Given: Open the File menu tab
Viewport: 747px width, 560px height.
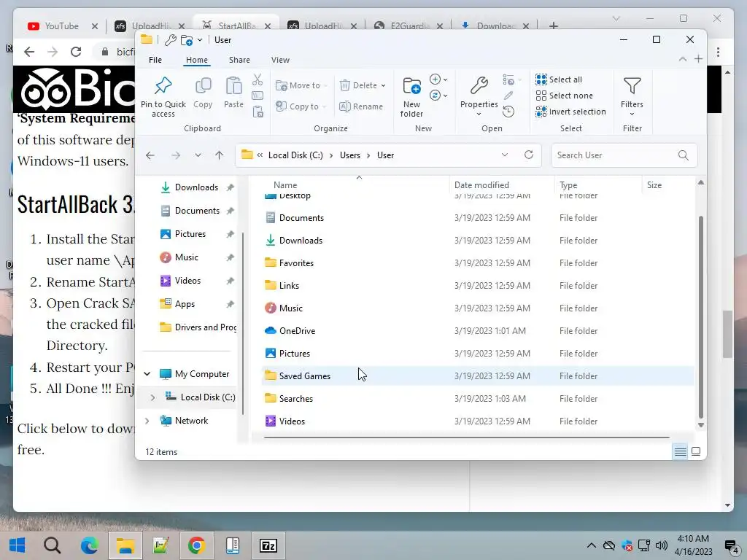Looking at the screenshot, I should (x=155, y=60).
